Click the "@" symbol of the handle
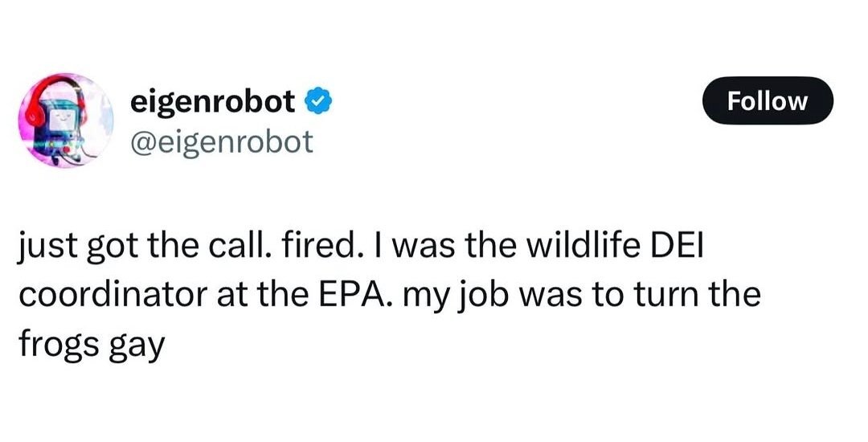Screen dimensions: 868x442 141,143
